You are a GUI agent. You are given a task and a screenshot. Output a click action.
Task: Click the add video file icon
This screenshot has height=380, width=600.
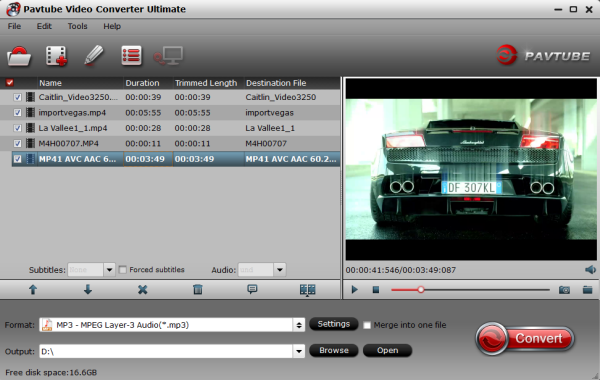point(56,56)
